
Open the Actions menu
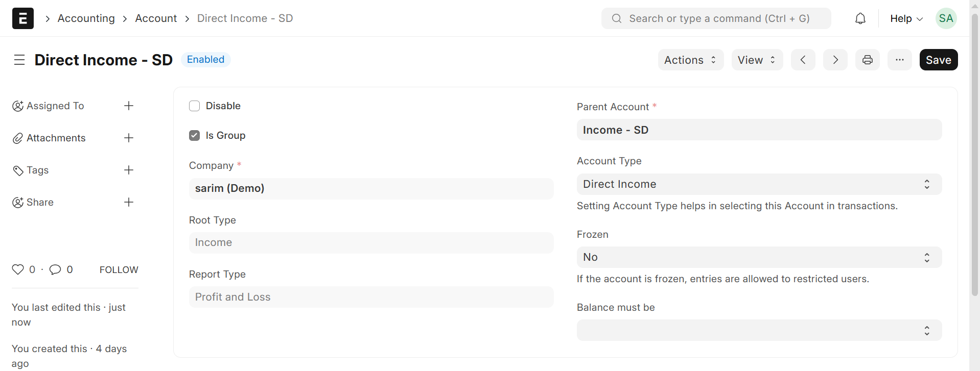tap(690, 60)
